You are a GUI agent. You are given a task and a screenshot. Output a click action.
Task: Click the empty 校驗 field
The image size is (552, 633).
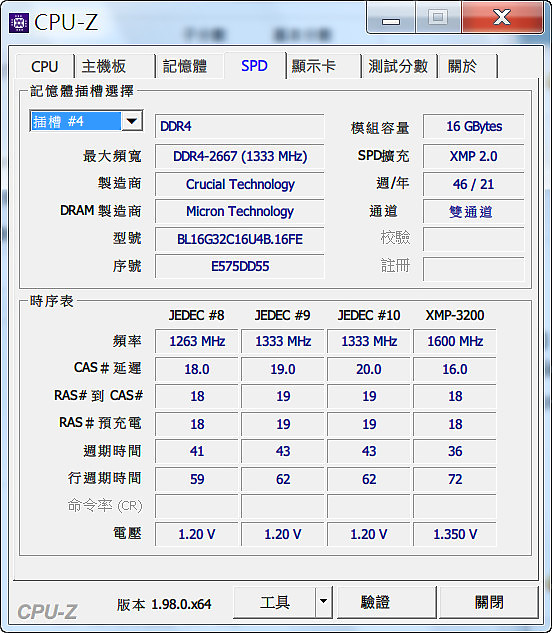click(x=474, y=239)
